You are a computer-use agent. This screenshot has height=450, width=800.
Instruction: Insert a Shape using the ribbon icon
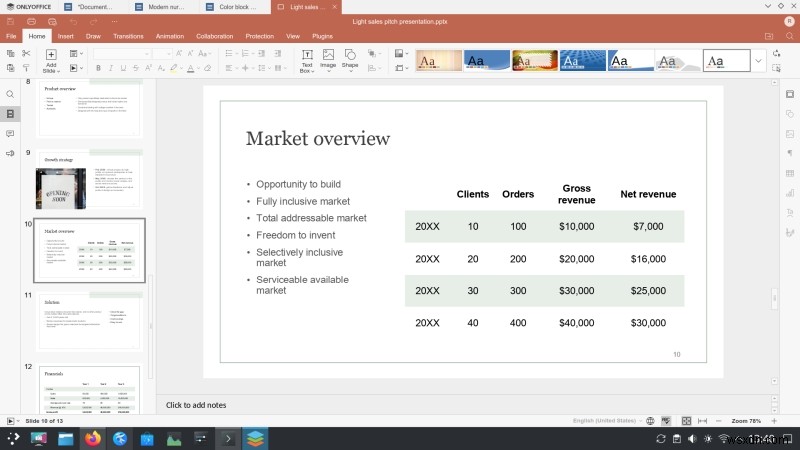(350, 60)
